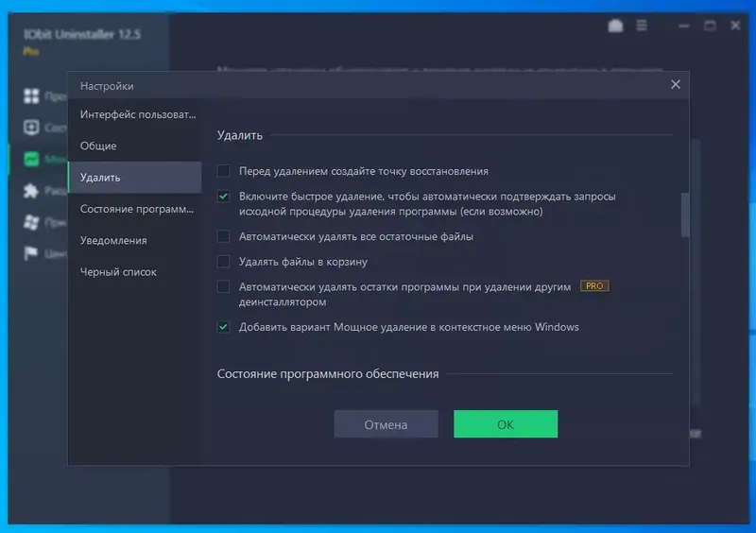Switch to the Общие settings tab

pos(135,146)
